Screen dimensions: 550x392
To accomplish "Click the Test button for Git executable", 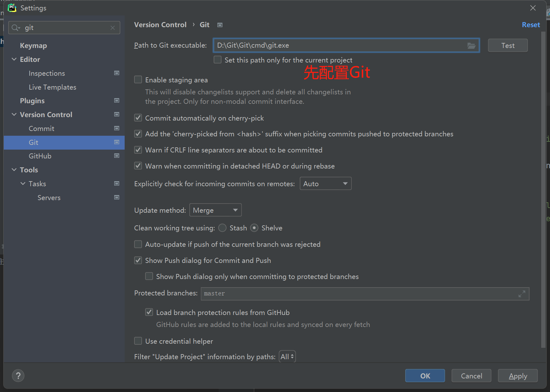I will pyautogui.click(x=507, y=45).
